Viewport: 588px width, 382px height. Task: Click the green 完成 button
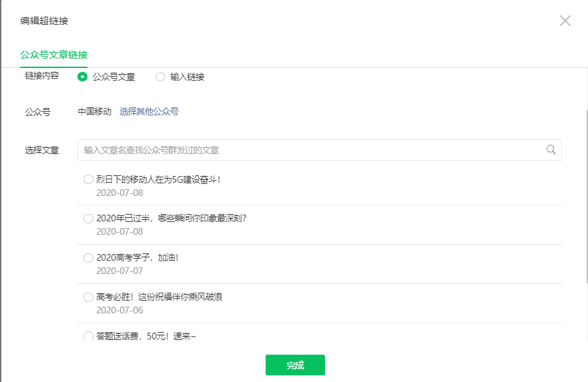click(295, 365)
